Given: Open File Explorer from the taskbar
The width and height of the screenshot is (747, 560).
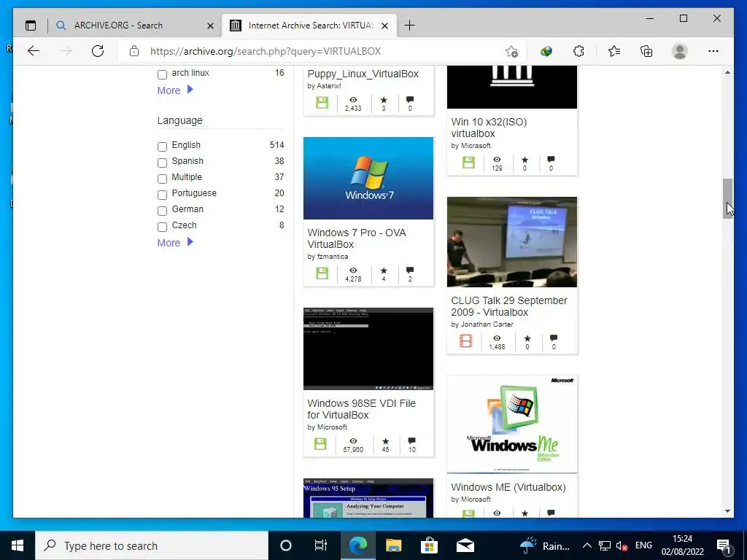Looking at the screenshot, I should 393,545.
